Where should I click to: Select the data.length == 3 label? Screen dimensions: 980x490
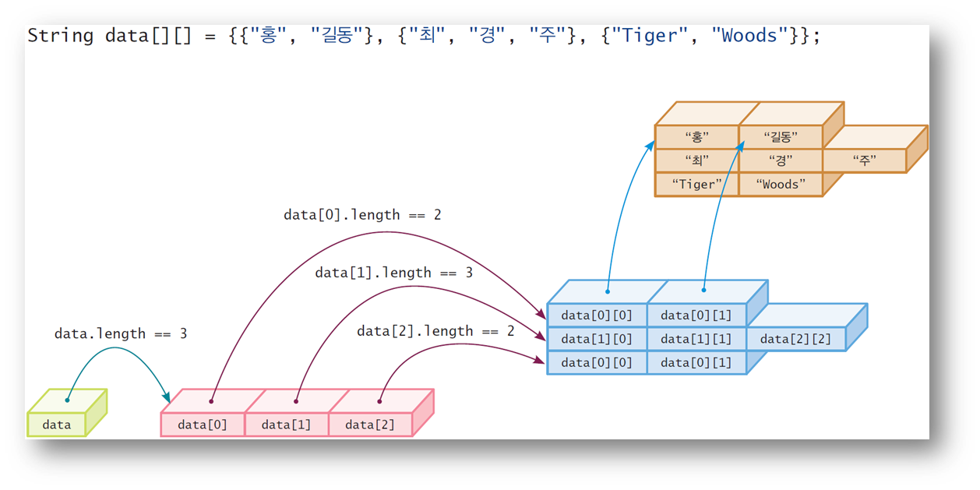(122, 333)
